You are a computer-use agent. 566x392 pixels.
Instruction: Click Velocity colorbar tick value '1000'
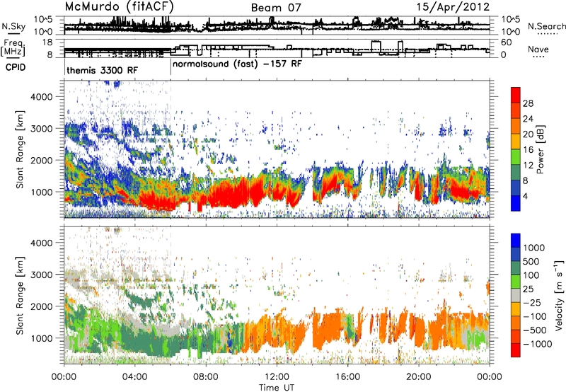coord(534,248)
